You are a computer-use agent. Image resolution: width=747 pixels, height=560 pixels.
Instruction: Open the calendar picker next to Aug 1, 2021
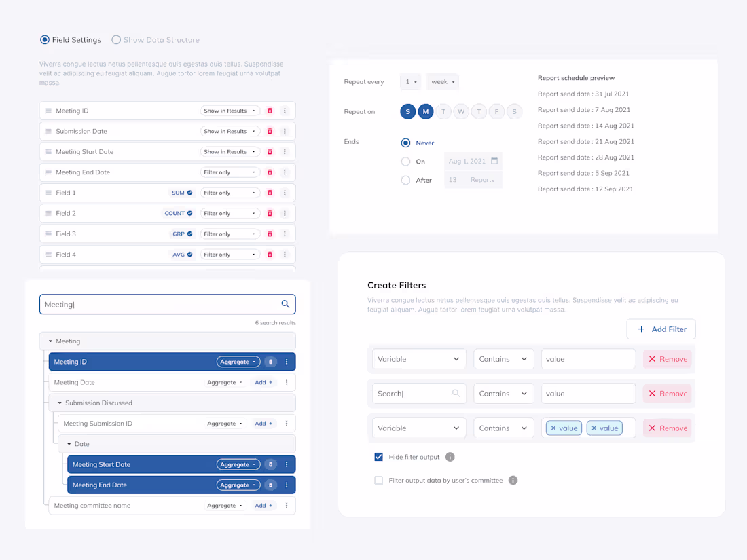pos(494,162)
